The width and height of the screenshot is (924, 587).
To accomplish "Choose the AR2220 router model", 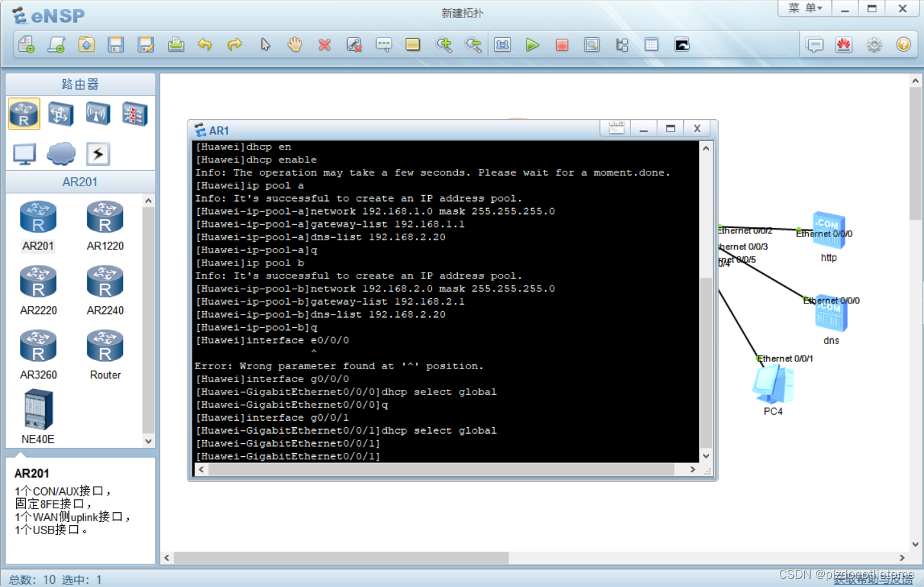I will (38, 291).
